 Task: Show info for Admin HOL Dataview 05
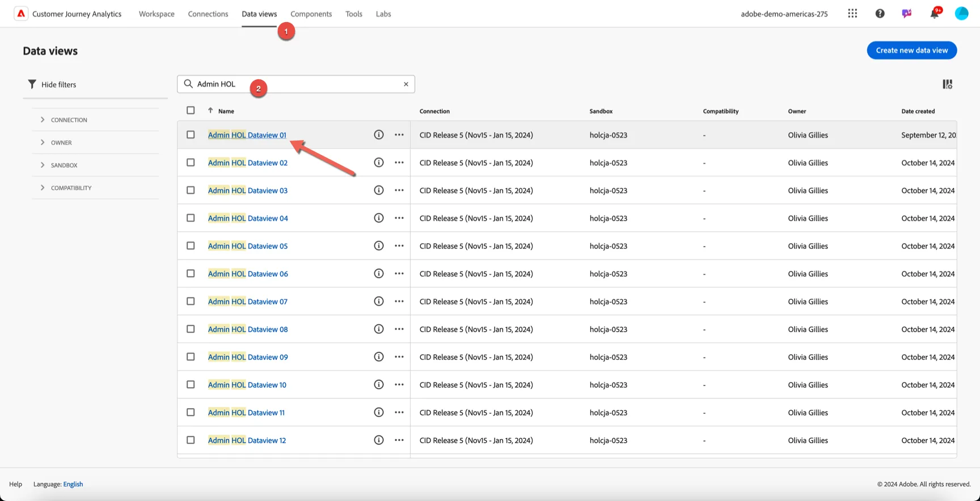coord(379,246)
